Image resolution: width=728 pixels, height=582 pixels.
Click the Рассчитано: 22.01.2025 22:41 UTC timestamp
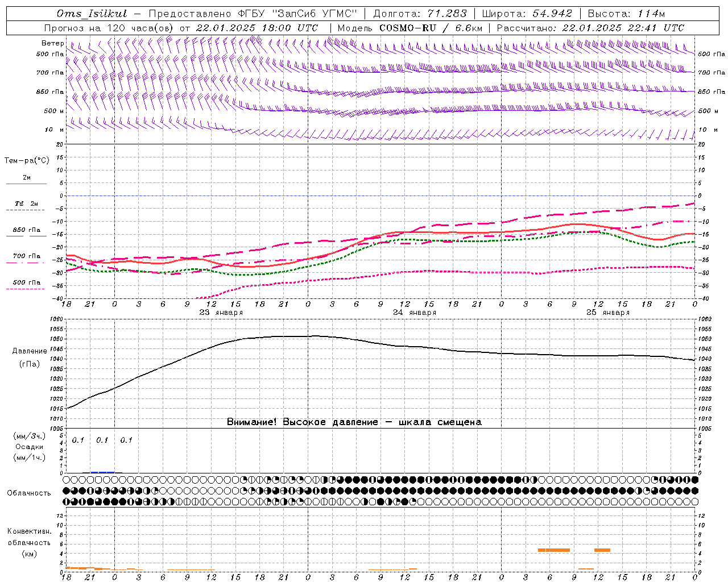[x=590, y=28]
